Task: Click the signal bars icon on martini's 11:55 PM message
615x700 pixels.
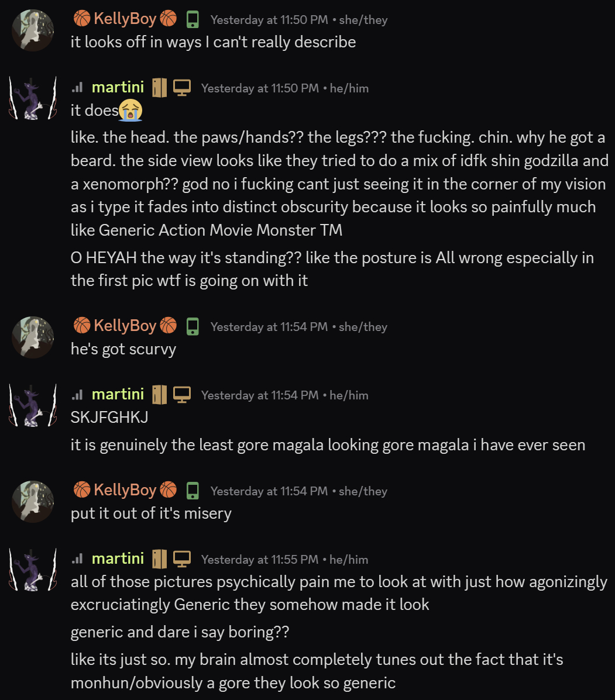Action: pyautogui.click(x=77, y=558)
